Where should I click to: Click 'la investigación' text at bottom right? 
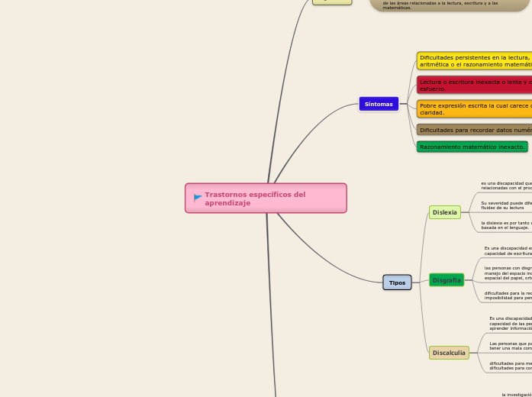click(516, 394)
